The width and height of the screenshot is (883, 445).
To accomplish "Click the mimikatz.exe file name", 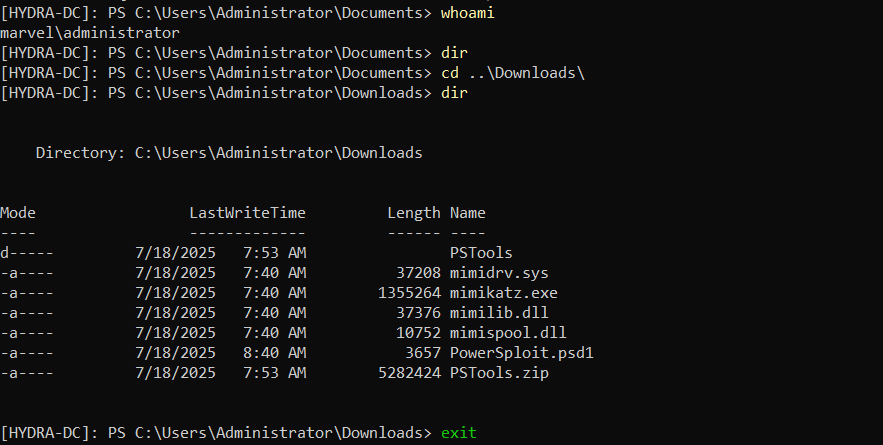I will (503, 293).
